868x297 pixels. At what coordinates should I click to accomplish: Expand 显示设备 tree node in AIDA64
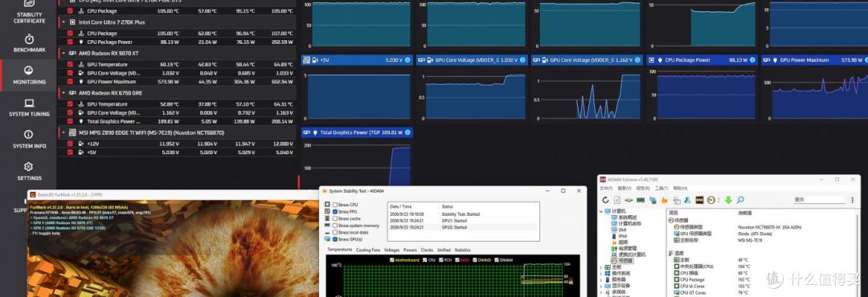601,286
